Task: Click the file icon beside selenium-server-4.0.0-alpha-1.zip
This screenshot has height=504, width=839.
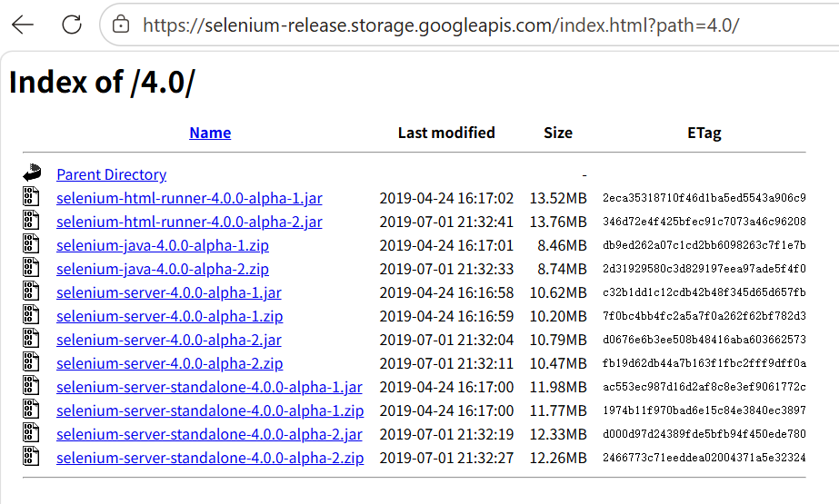Action: click(x=32, y=316)
